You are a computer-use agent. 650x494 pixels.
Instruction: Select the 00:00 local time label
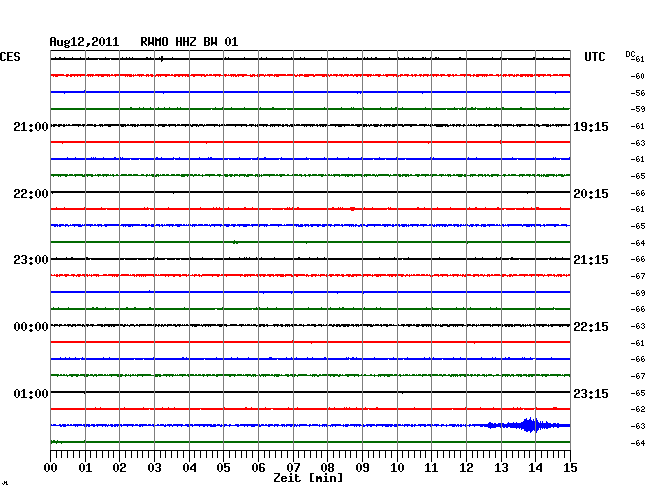point(31,327)
